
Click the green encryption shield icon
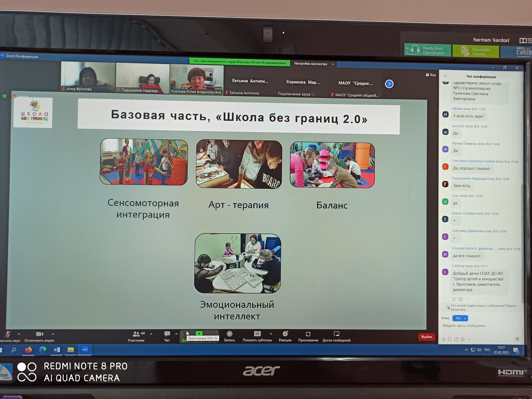(x=5, y=96)
